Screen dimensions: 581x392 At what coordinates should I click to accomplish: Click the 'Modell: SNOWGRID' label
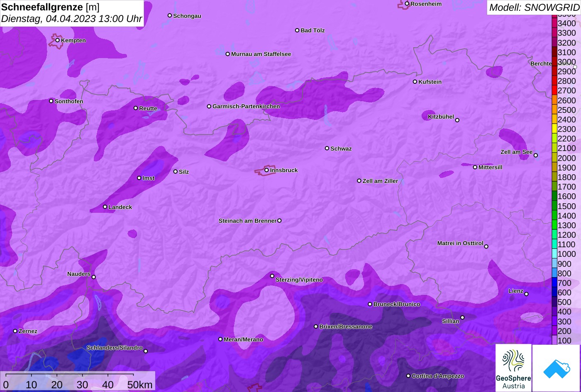click(534, 7)
